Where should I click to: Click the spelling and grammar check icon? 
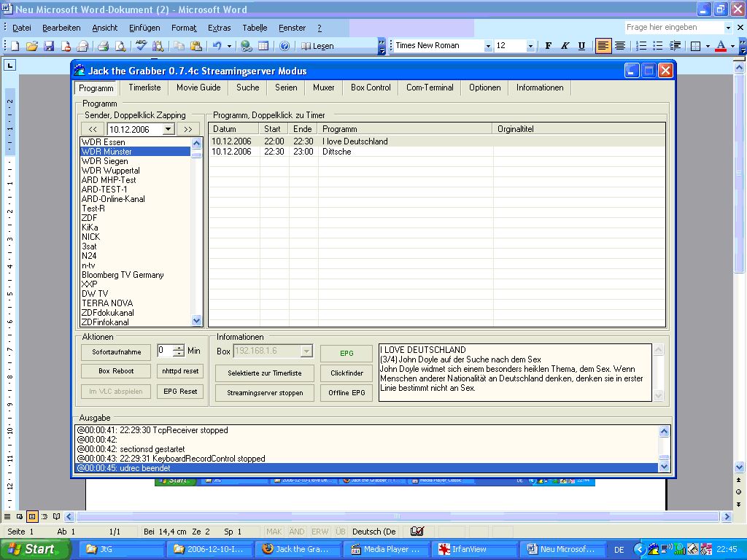pos(142,46)
